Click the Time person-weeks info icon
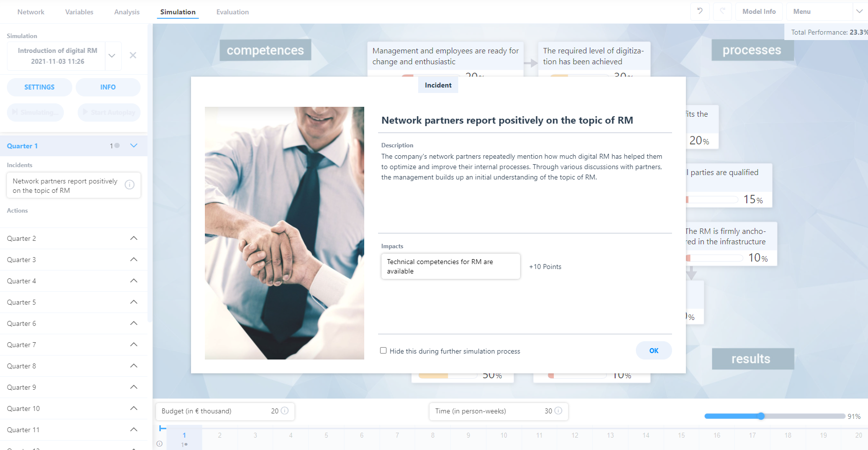 [x=558, y=411]
